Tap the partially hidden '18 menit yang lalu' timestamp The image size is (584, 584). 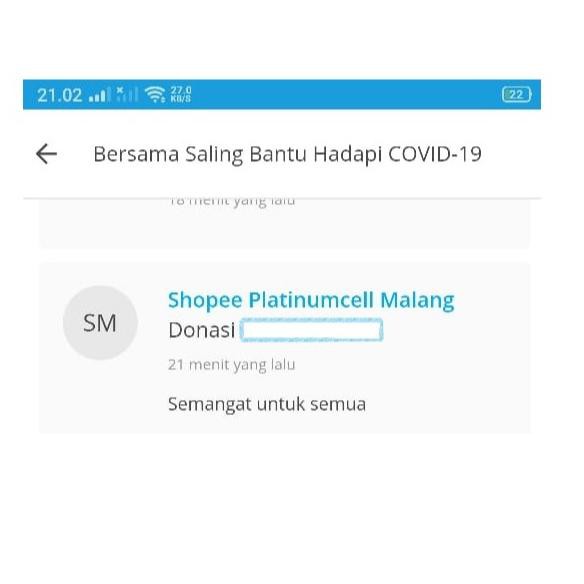(x=232, y=202)
